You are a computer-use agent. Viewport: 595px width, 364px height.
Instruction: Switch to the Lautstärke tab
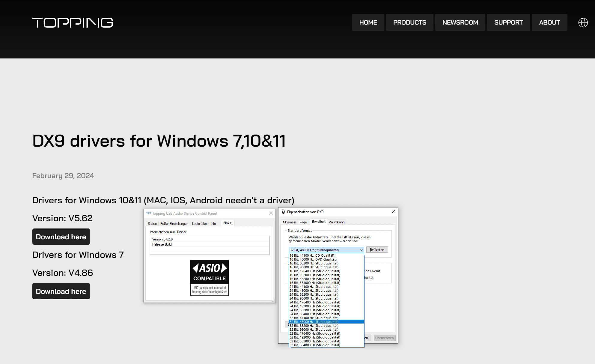pos(199,224)
